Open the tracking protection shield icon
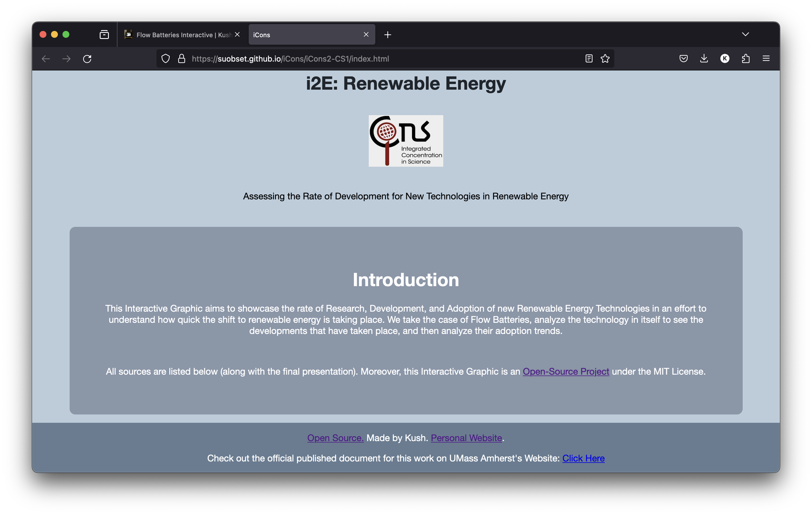The height and width of the screenshot is (515, 812). click(166, 59)
